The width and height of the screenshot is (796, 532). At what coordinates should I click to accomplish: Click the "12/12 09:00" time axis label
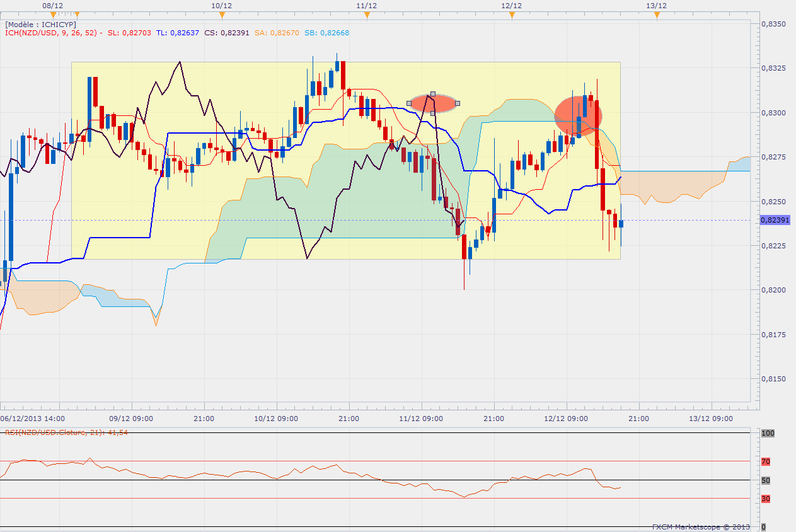tap(566, 418)
